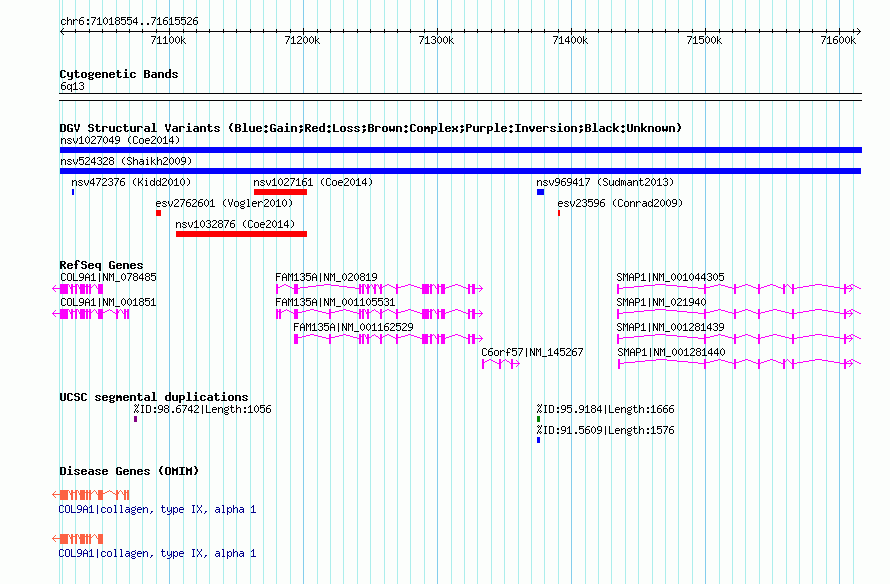Viewport: 890px width, 584px height.
Task: Click the 71100k ruler tick label
Action: coord(169,40)
